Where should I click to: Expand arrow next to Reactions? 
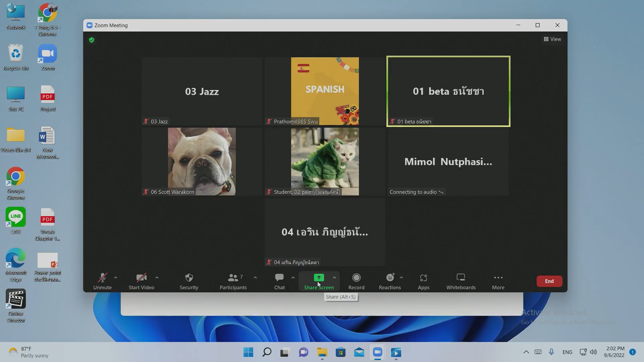(401, 278)
